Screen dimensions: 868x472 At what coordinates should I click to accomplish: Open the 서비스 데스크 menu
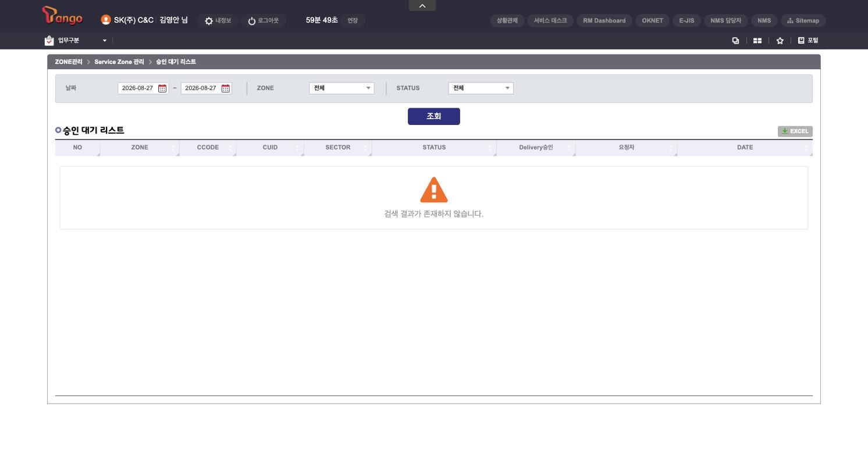(x=550, y=21)
